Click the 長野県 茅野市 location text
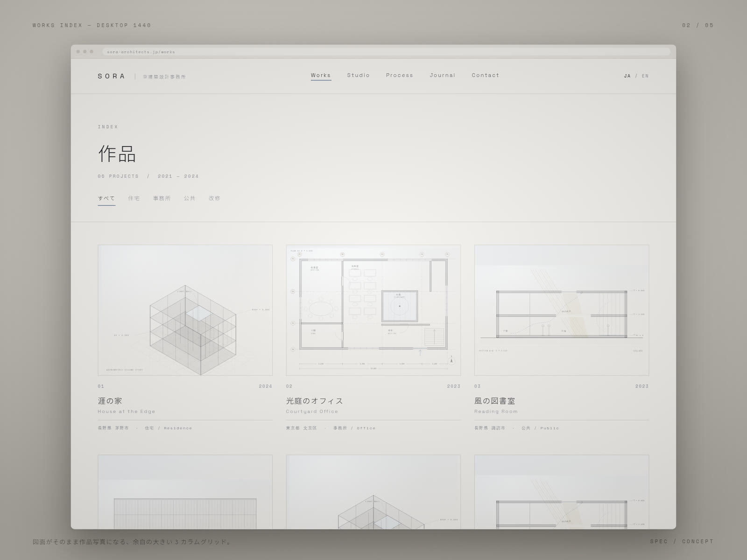The width and height of the screenshot is (747, 560). [x=113, y=428]
